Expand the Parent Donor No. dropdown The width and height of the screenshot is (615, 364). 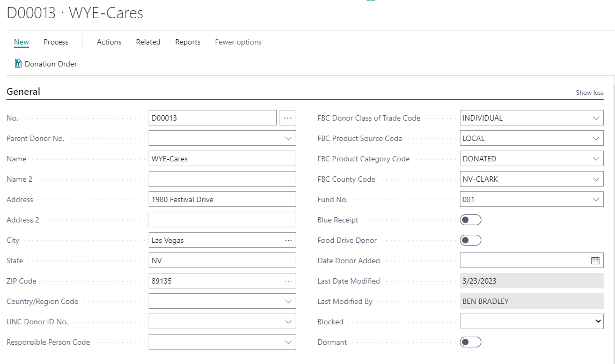click(x=288, y=138)
